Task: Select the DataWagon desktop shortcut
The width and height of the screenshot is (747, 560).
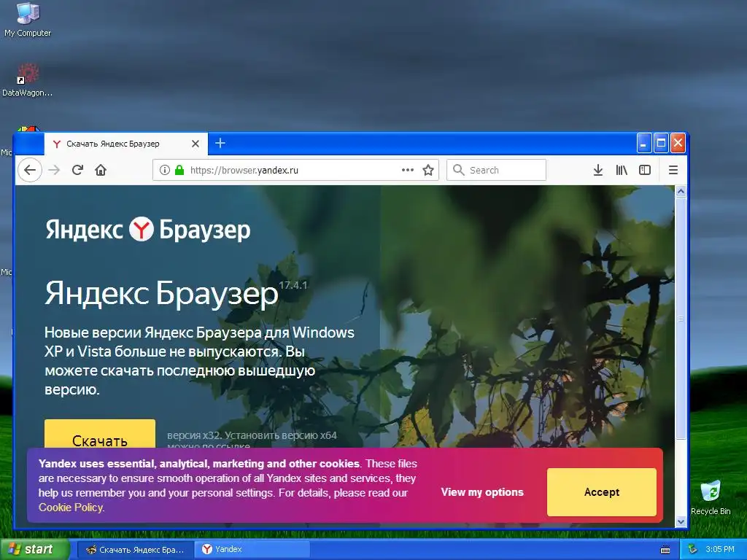Action: click(28, 80)
